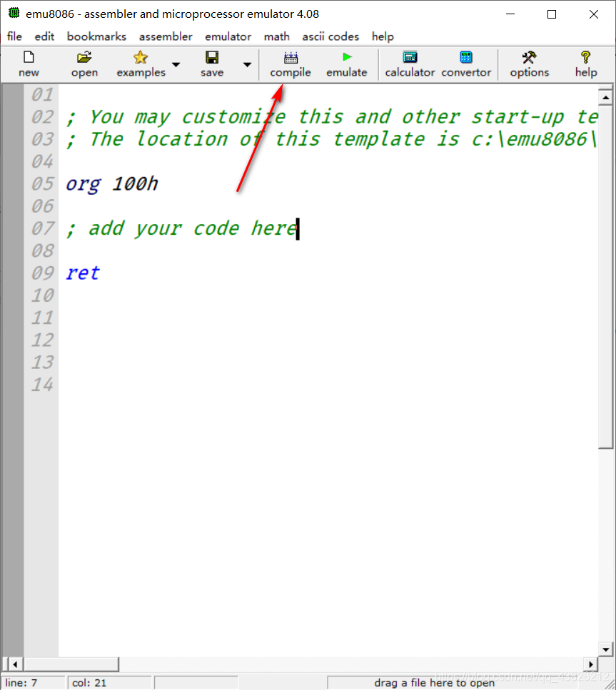Close the emu8086 window
Image resolution: width=616 pixels, height=690 pixels.
point(594,14)
